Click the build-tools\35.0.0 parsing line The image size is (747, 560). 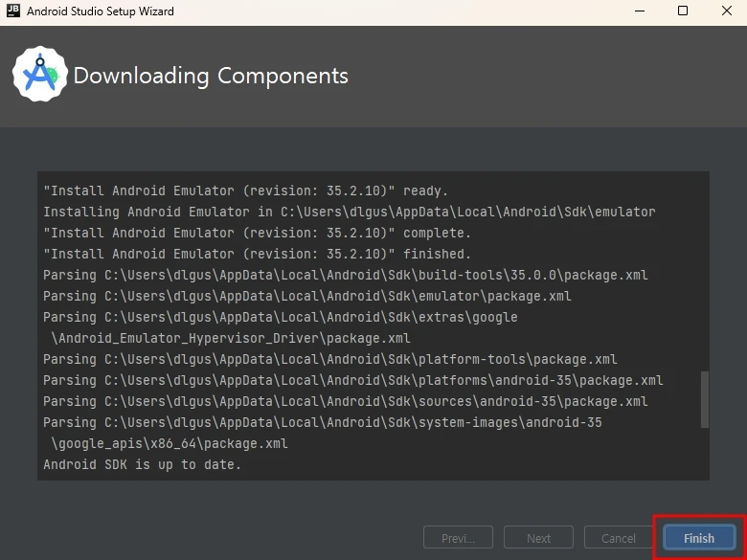pyautogui.click(x=346, y=275)
